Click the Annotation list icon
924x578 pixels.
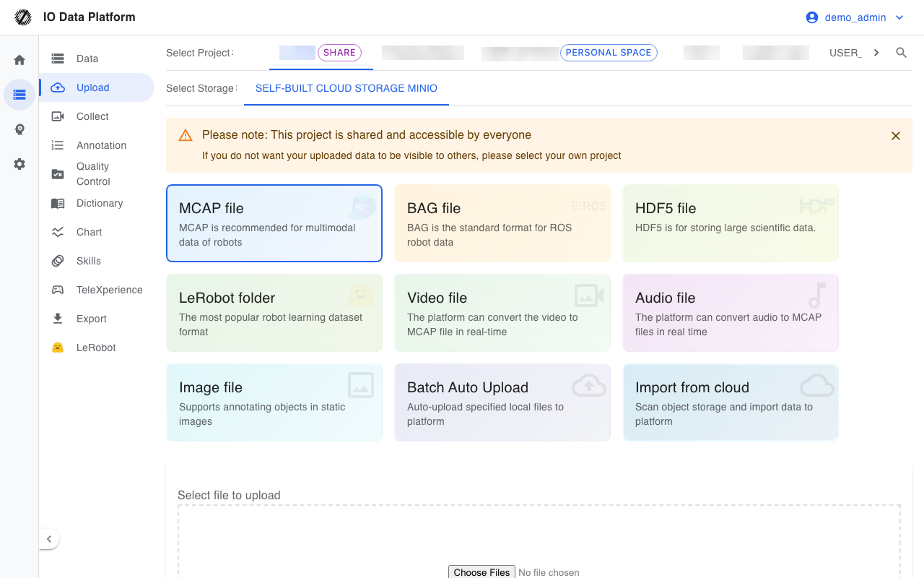58,145
